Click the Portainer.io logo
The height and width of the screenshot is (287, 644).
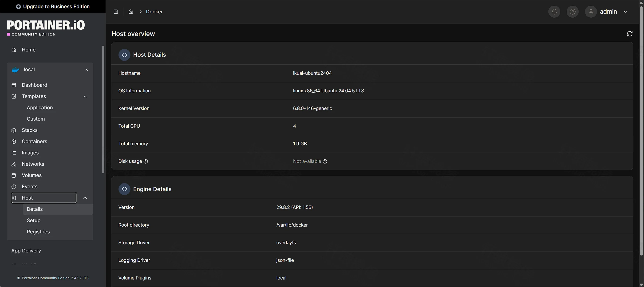pyautogui.click(x=46, y=28)
